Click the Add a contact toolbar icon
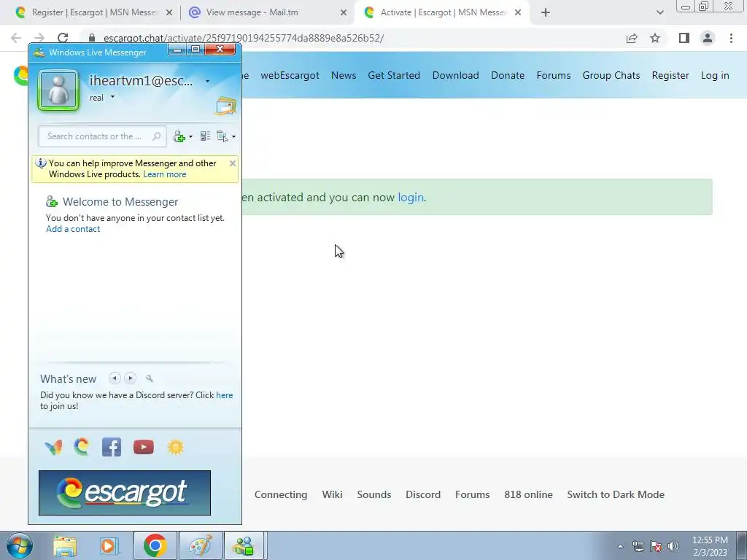The image size is (747, 560). click(179, 136)
